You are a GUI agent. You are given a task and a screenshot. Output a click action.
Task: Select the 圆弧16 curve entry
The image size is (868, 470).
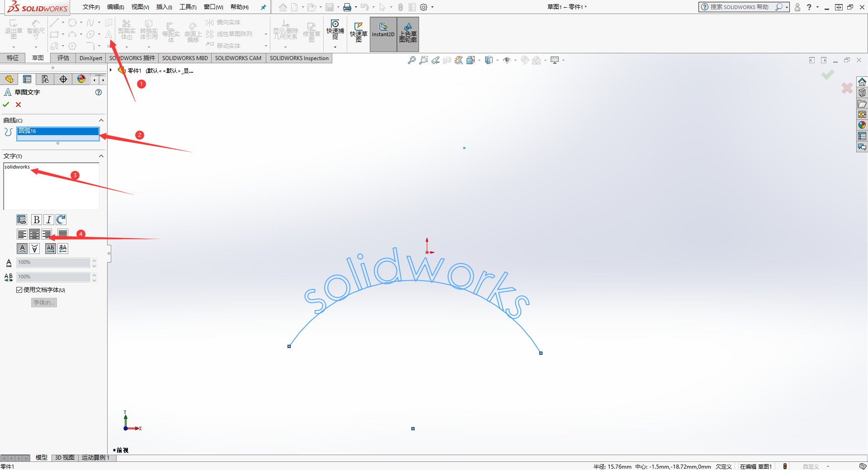(58, 131)
